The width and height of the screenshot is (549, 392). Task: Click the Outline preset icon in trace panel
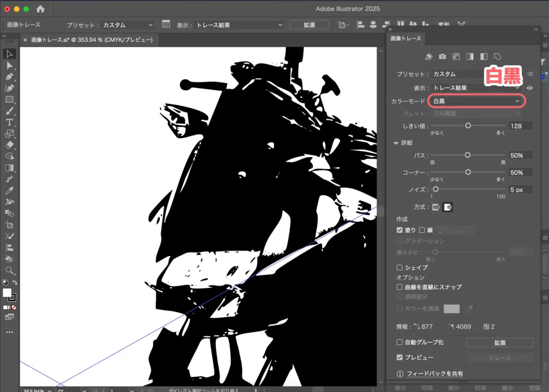498,56
